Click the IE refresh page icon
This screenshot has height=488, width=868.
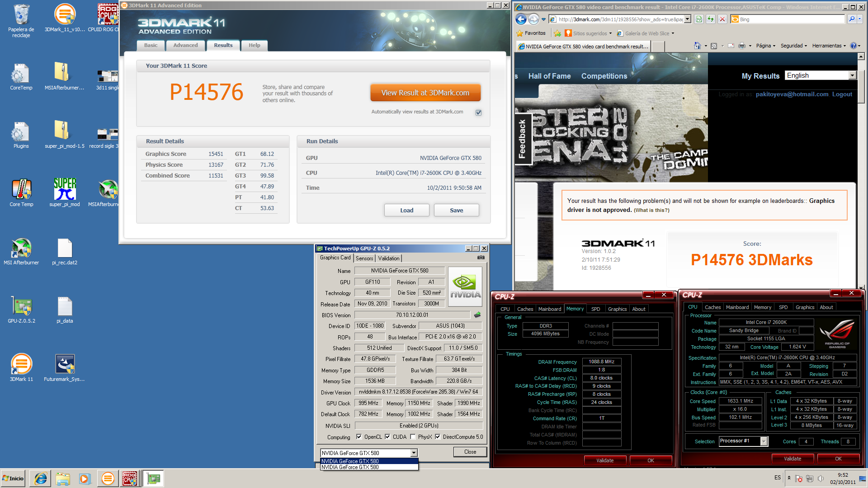pyautogui.click(x=711, y=19)
